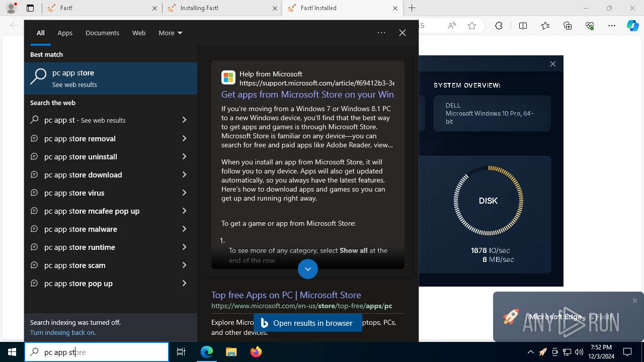Viewport: 644px width, 362px height.
Task: Open the 'pc app store' best match result
Action: 111,78
